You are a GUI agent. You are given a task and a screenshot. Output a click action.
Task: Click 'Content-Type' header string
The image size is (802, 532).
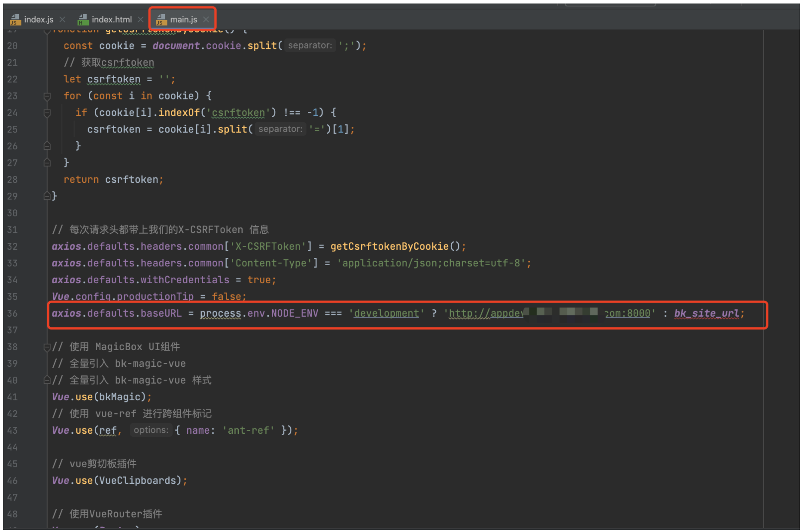273,263
